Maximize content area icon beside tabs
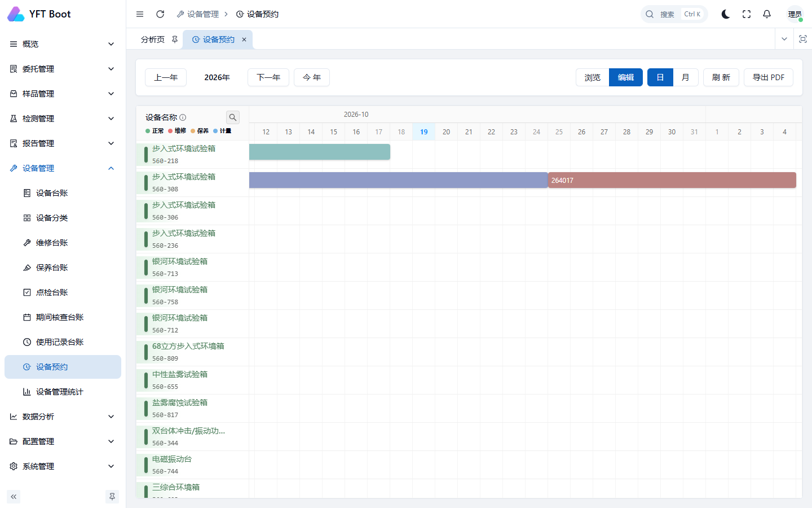The image size is (812, 508). (x=803, y=39)
